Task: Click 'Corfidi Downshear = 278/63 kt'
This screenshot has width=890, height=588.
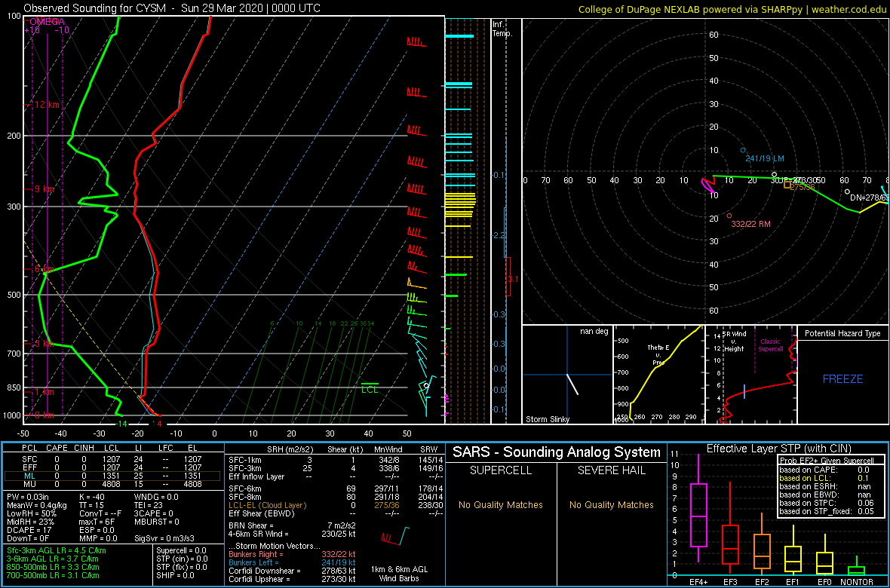Action: [x=292, y=571]
